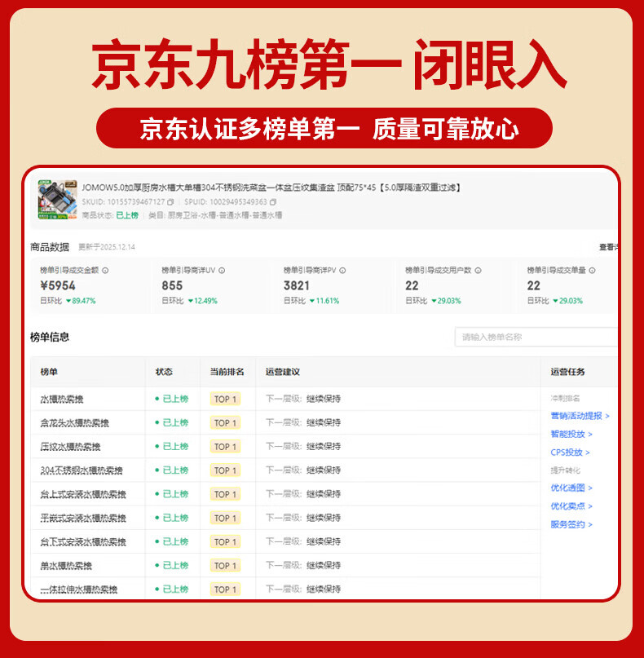Open the 智能投放 link
Image resolution: width=644 pixels, height=658 pixels.
571,435
